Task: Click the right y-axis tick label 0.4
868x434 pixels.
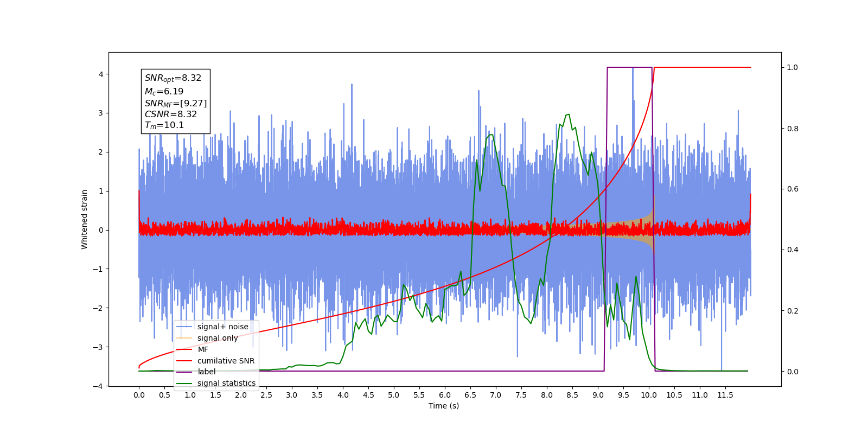Action: point(793,250)
